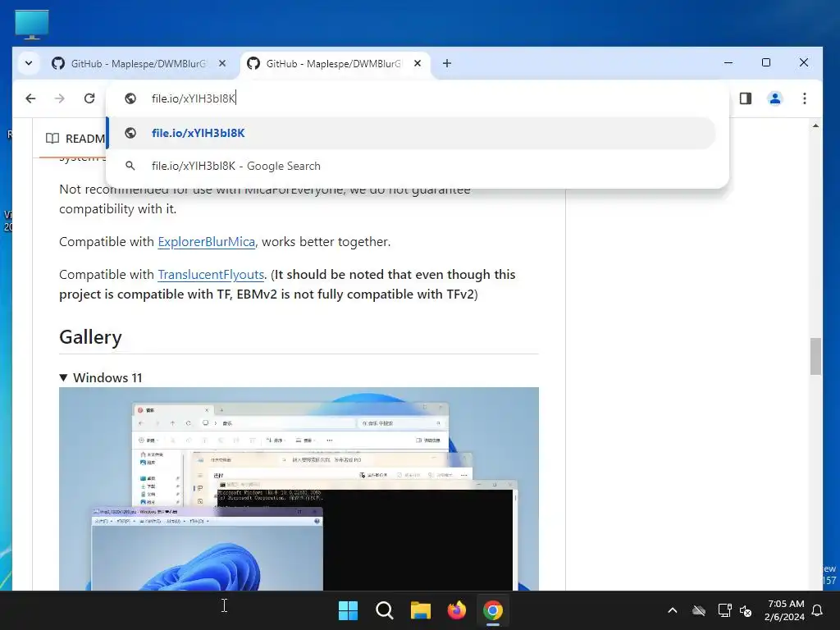Open the Windows 11 gallery screenshot
This screenshot has height=630, width=840.
(299, 489)
